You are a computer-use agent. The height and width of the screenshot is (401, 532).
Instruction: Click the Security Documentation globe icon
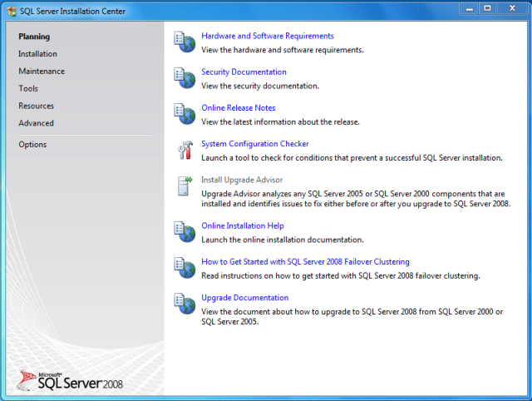coord(185,78)
